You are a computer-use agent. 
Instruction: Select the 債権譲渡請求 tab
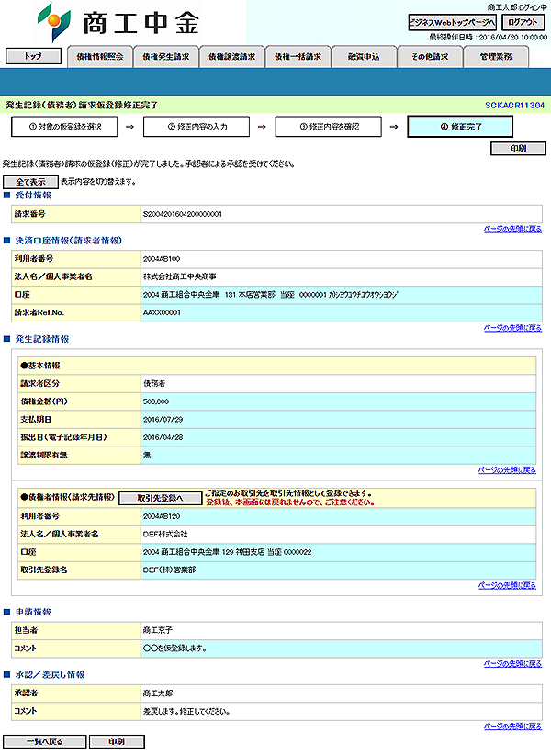pyautogui.click(x=231, y=57)
